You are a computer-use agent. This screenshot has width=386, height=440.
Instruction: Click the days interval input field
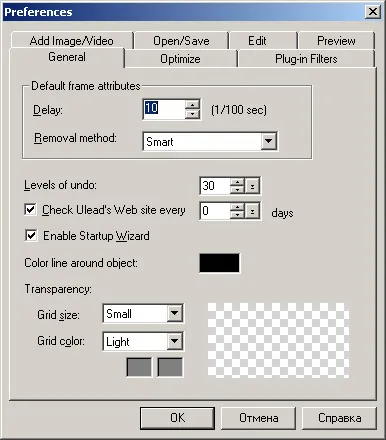[x=215, y=211]
